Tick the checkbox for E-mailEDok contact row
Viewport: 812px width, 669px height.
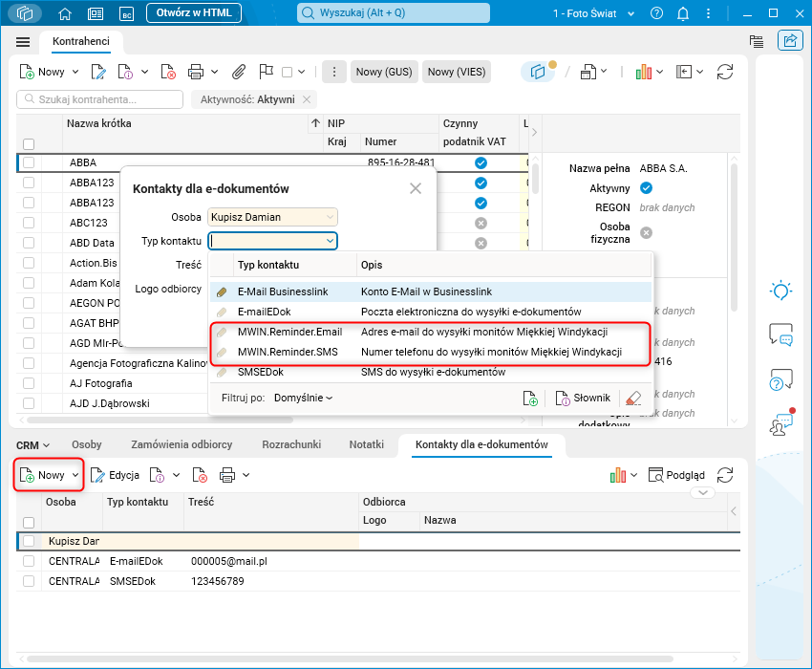[29, 561]
